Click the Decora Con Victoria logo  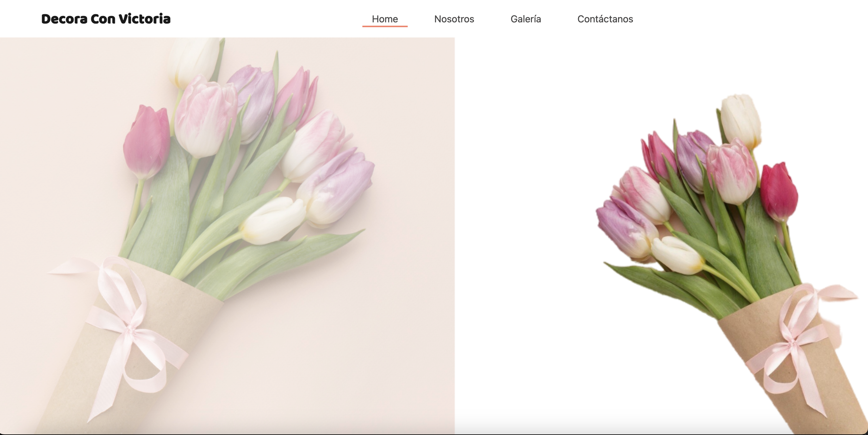click(106, 19)
